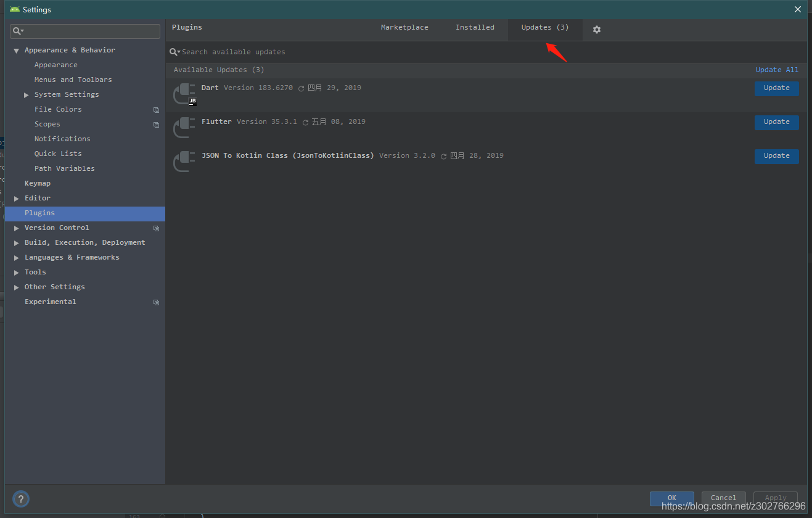Viewport: 812px width, 518px height.
Task: Update the Dart plugin
Action: click(x=776, y=88)
